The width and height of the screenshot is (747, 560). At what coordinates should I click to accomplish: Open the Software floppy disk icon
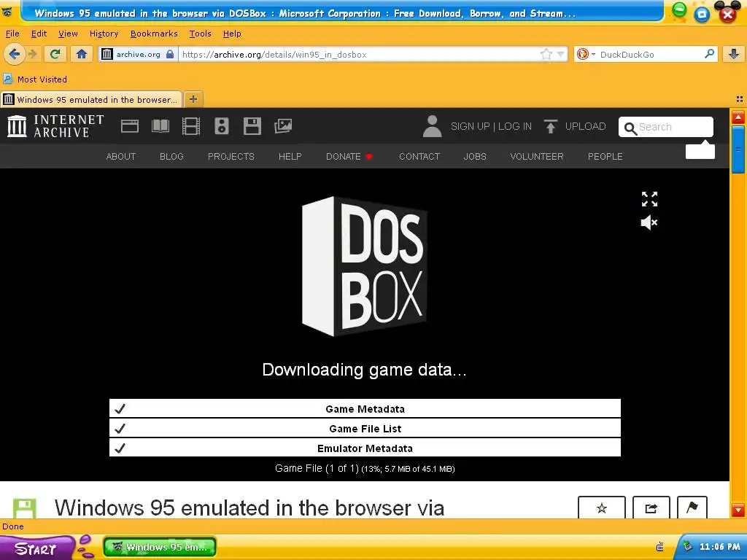[252, 126]
